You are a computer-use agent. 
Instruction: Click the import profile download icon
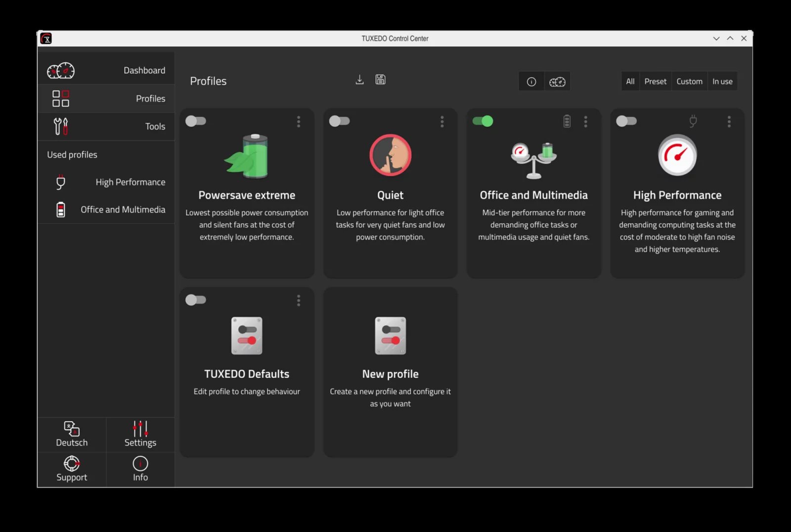tap(360, 80)
